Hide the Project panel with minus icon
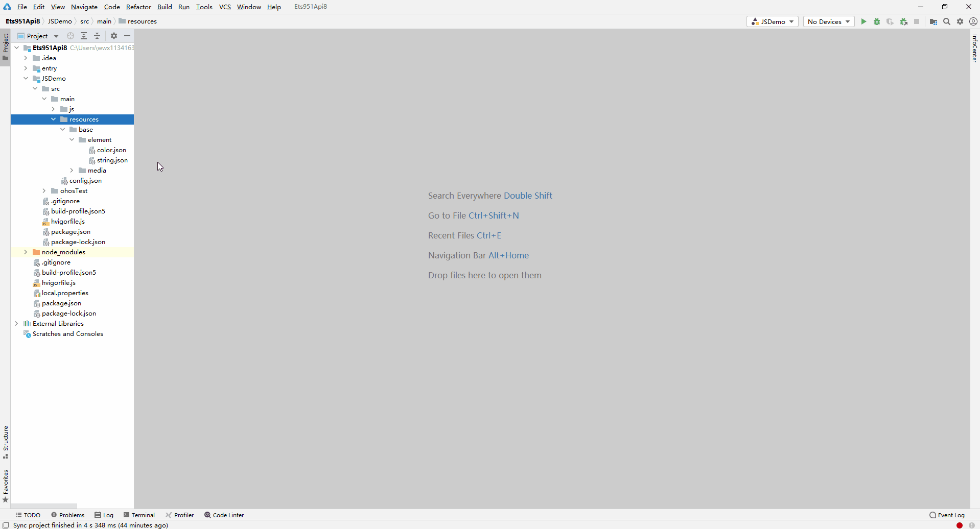The image size is (980, 529). (x=127, y=36)
